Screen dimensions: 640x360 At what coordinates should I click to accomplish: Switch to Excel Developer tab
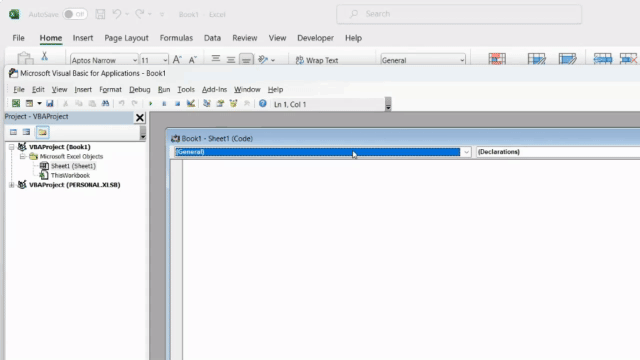point(315,38)
